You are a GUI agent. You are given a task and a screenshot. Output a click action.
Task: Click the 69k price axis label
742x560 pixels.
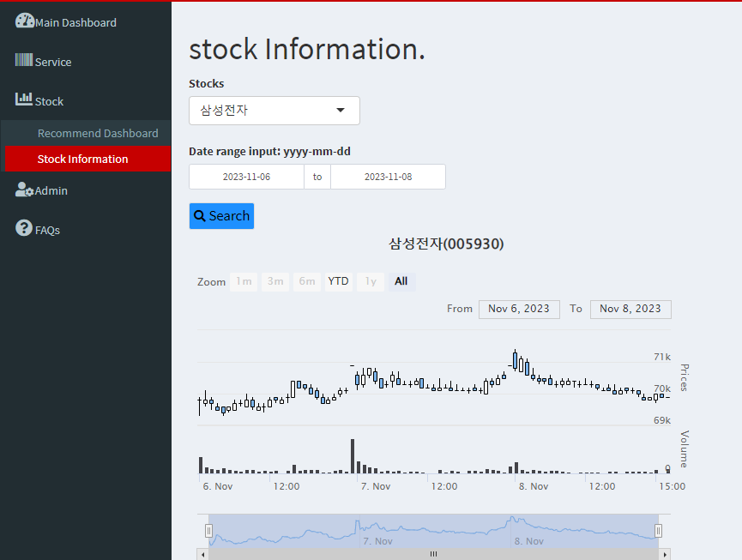[662, 420]
